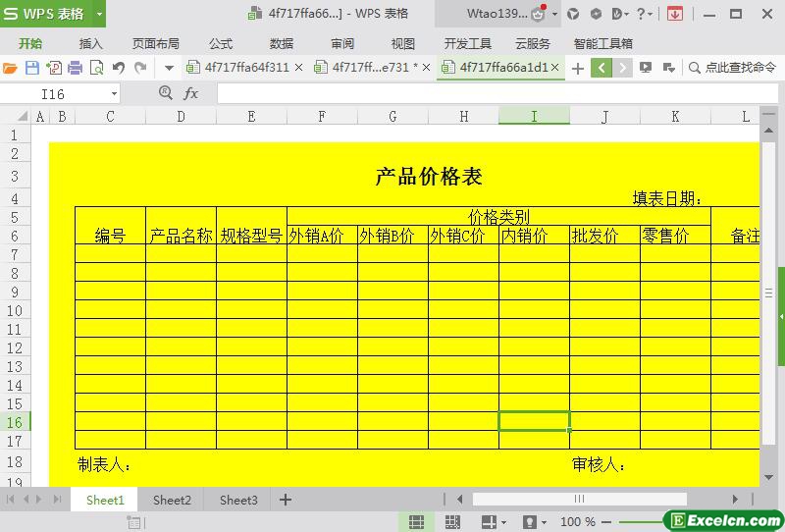Image resolution: width=785 pixels, height=532 pixels.
Task: Open print preview icon
Action: pyautogui.click(x=96, y=68)
